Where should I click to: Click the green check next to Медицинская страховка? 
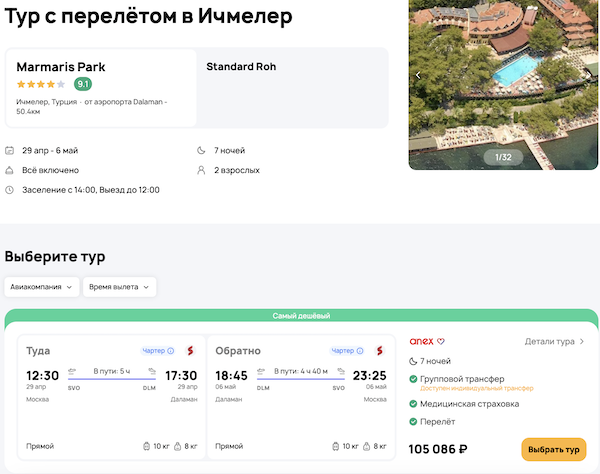(x=415, y=404)
